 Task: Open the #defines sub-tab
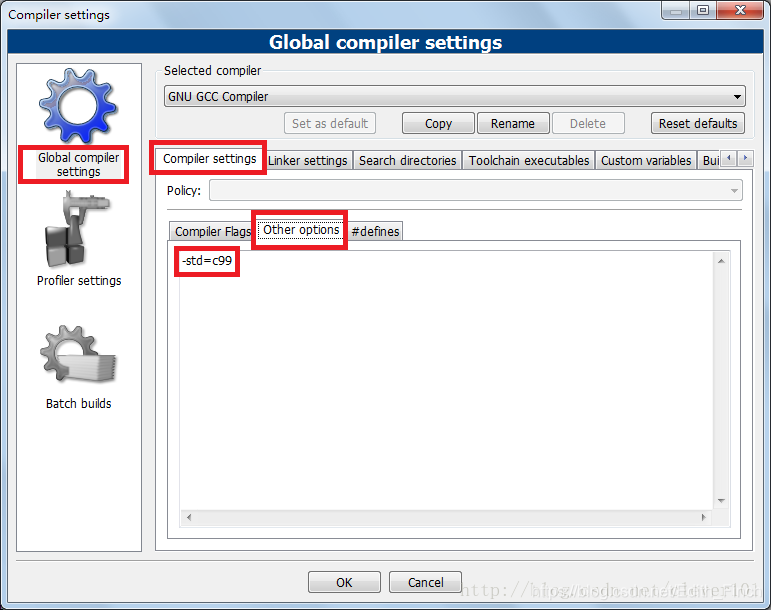click(375, 232)
